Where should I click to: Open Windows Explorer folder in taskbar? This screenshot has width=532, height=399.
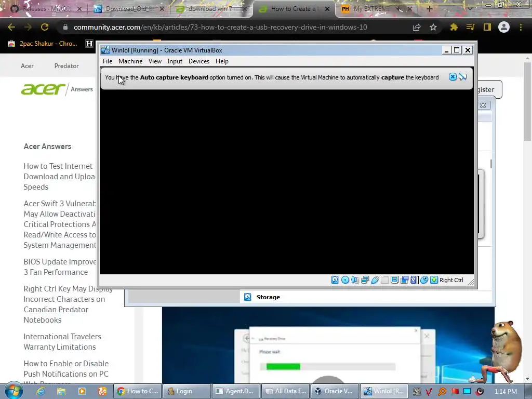pyautogui.click(x=61, y=391)
